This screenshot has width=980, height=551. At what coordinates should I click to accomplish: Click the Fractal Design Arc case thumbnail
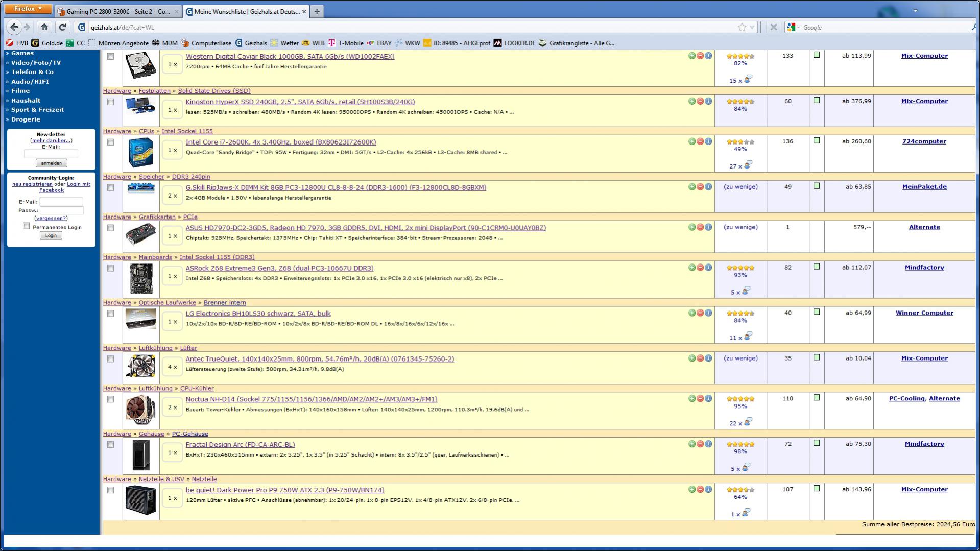(141, 455)
